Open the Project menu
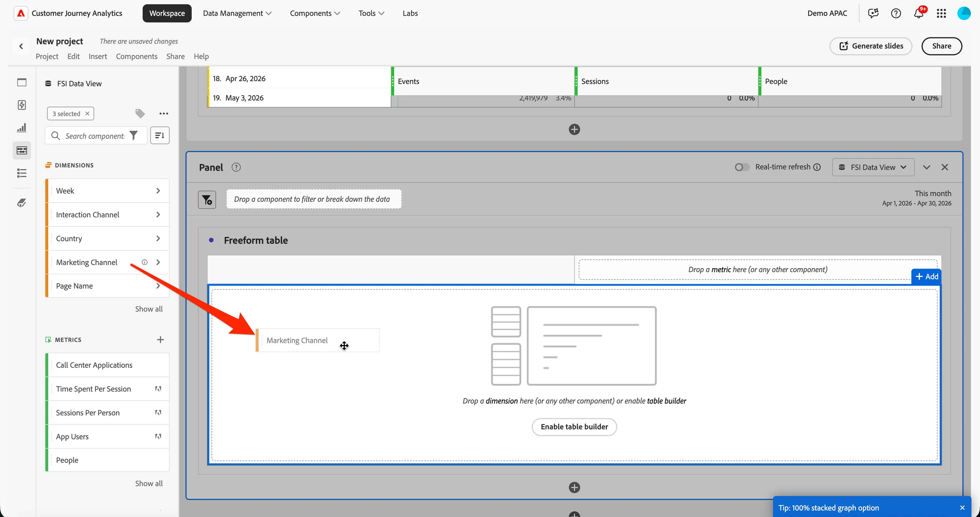 pyautogui.click(x=47, y=56)
